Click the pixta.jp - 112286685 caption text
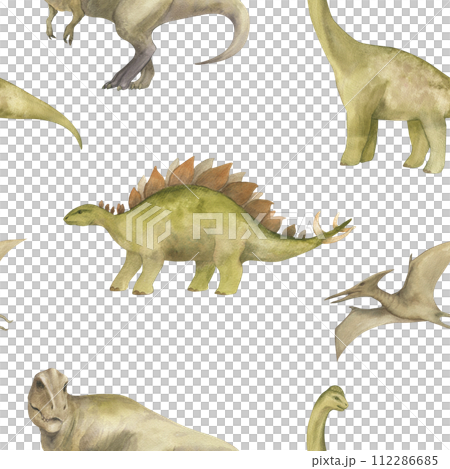 click(x=375, y=461)
